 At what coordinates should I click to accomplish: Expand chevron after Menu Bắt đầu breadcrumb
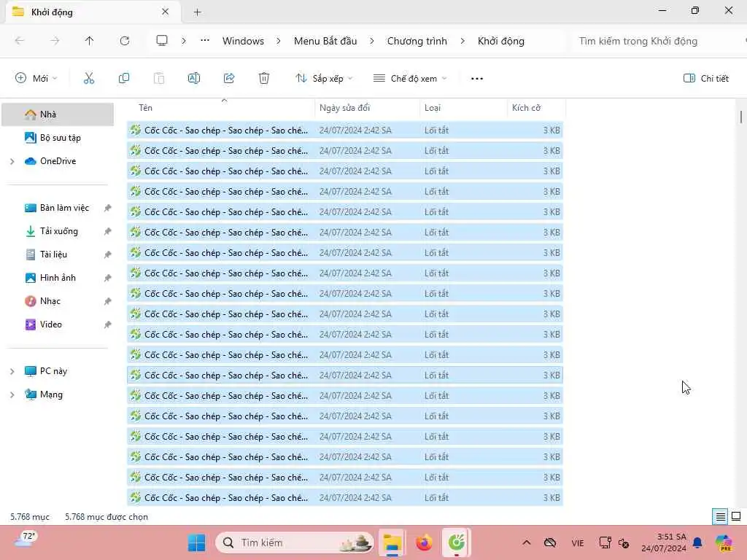pos(371,41)
